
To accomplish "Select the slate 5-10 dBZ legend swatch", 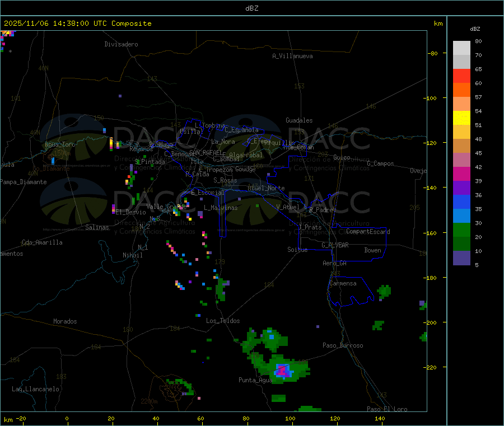I will pos(461,258).
